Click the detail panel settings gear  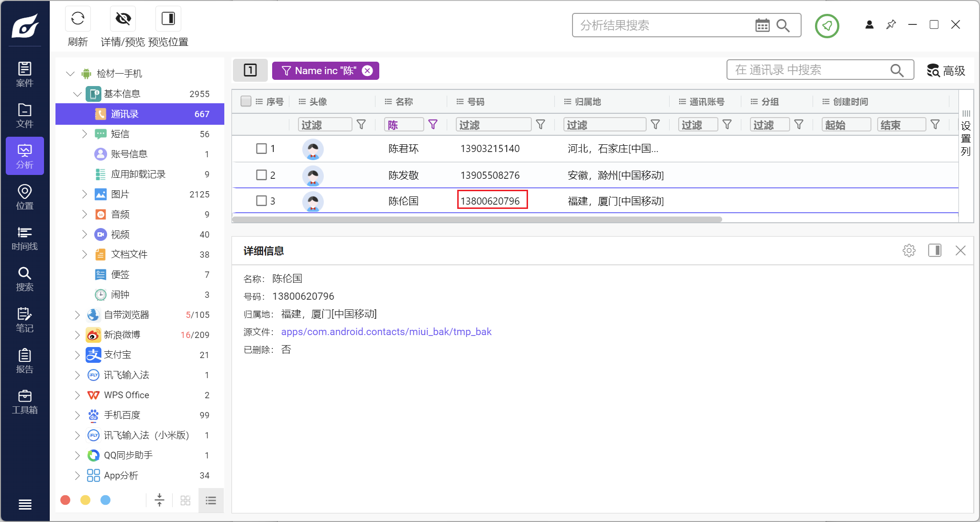tap(909, 250)
